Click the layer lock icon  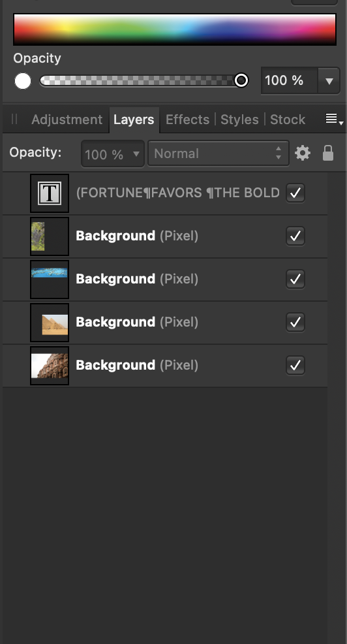point(328,153)
